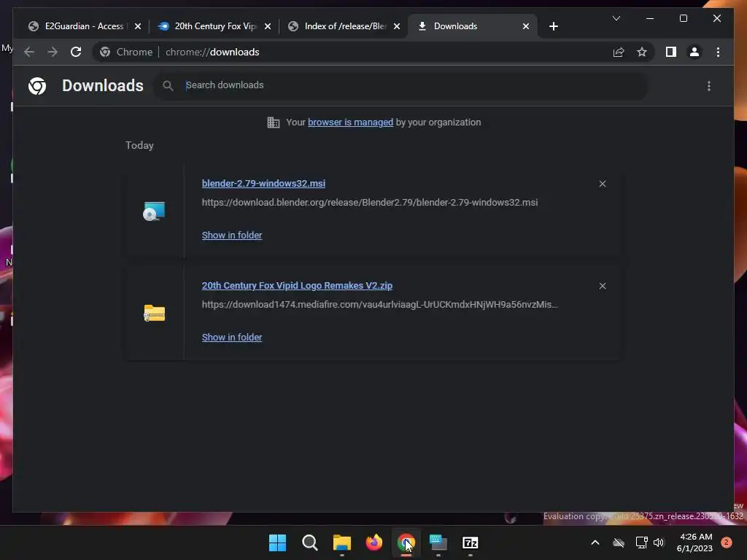Open volume control tray icon

(x=659, y=542)
